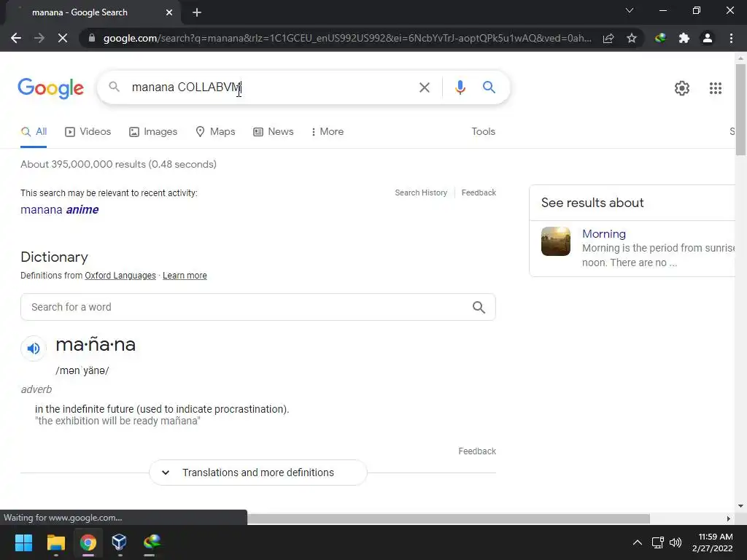The image size is (747, 560).
Task: Click the share page icon in address bar
Action: [x=608, y=38]
